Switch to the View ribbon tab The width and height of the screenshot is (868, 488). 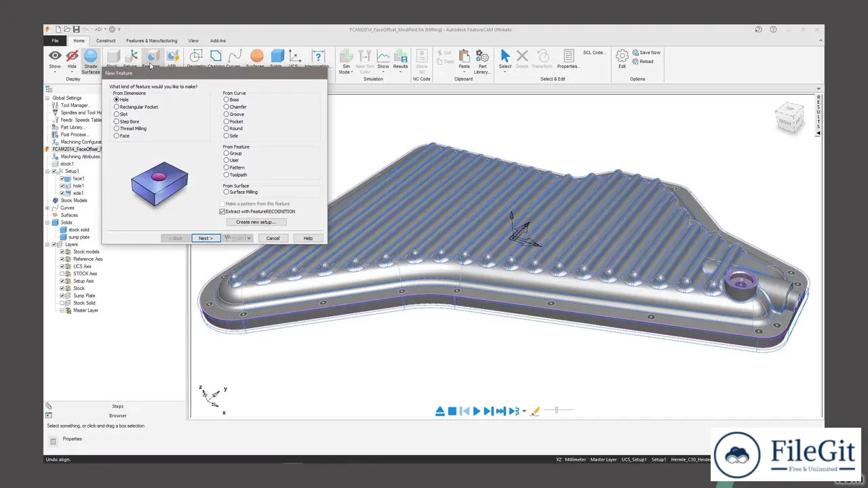(193, 41)
